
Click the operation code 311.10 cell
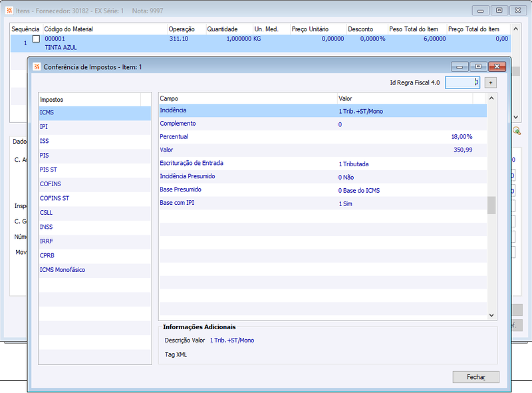179,39
